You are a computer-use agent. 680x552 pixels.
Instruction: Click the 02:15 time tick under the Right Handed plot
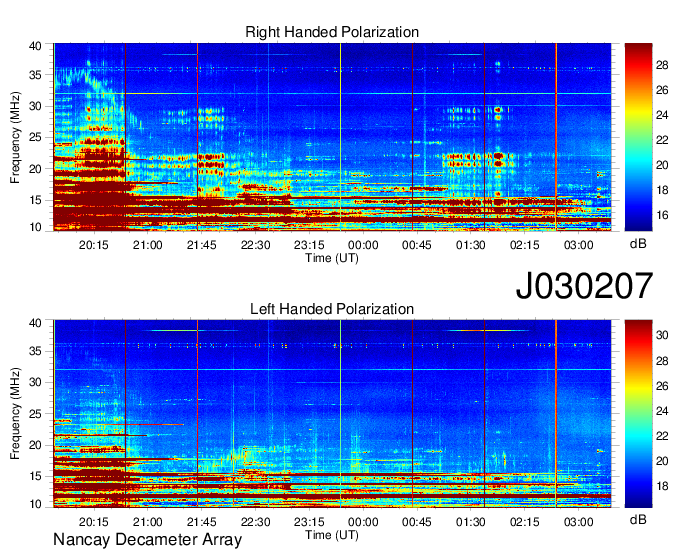tap(525, 245)
